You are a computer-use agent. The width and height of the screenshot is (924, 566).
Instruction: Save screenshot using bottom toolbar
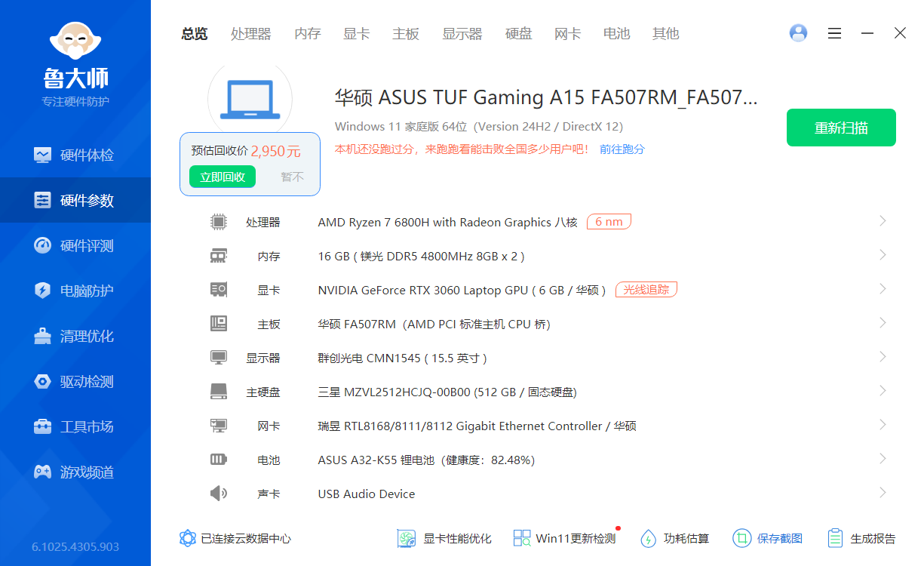point(768,538)
